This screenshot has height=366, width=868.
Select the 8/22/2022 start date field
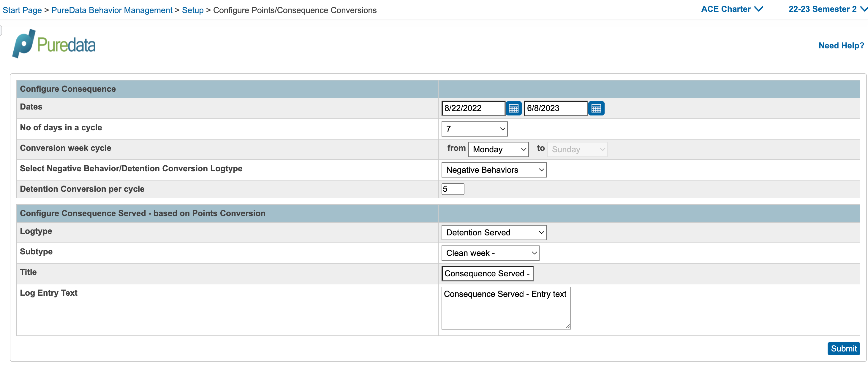tap(473, 108)
